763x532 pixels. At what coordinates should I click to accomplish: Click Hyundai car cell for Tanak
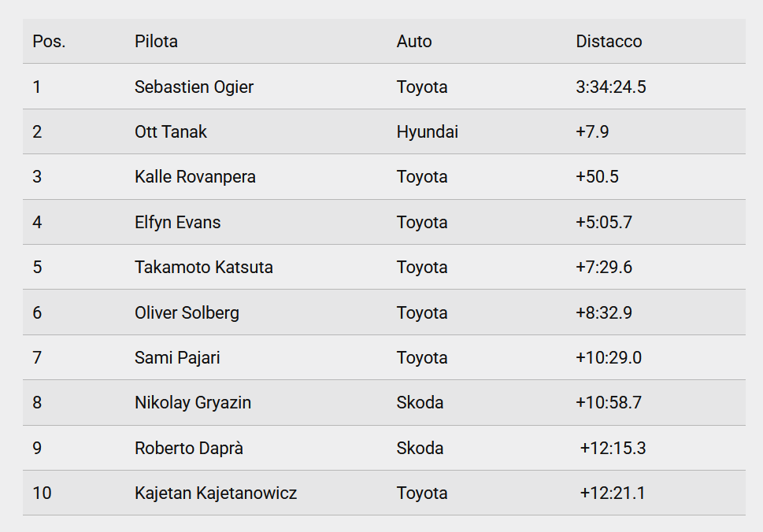[x=428, y=131]
